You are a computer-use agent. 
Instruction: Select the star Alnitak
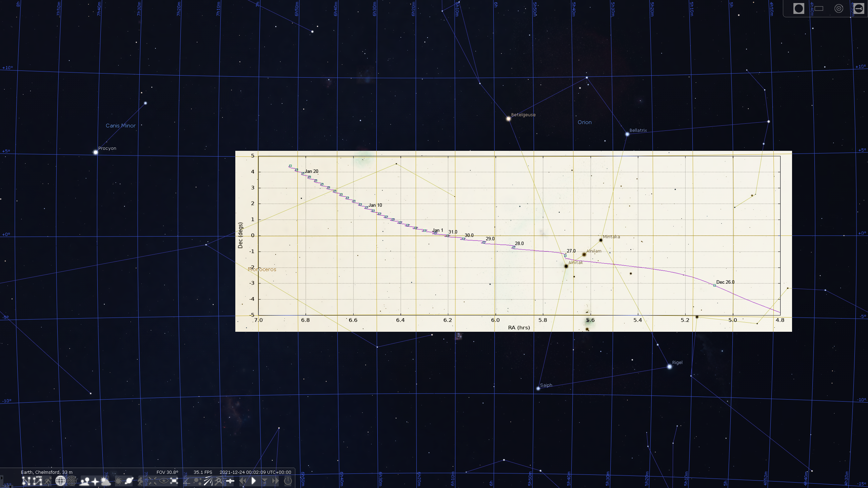coord(566,266)
